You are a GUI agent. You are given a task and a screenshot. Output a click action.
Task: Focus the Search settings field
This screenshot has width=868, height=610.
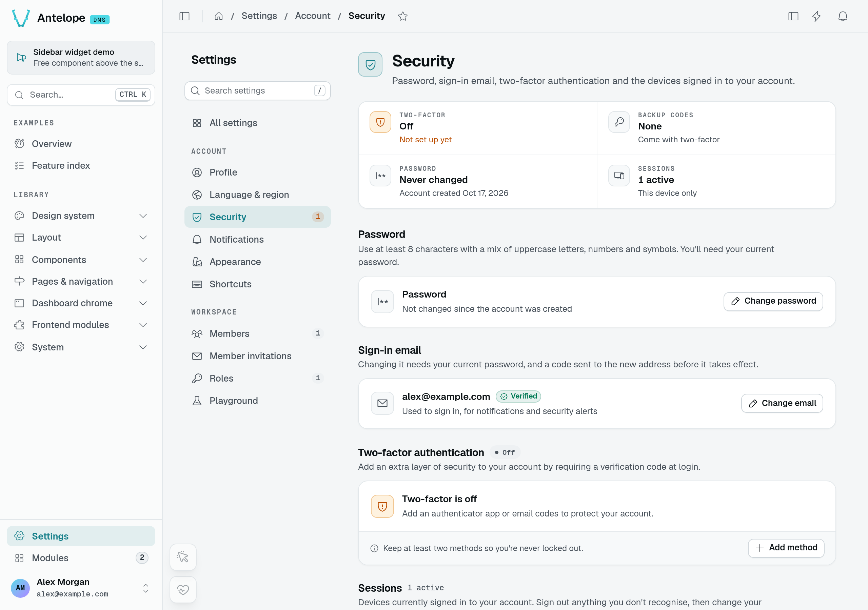point(257,91)
